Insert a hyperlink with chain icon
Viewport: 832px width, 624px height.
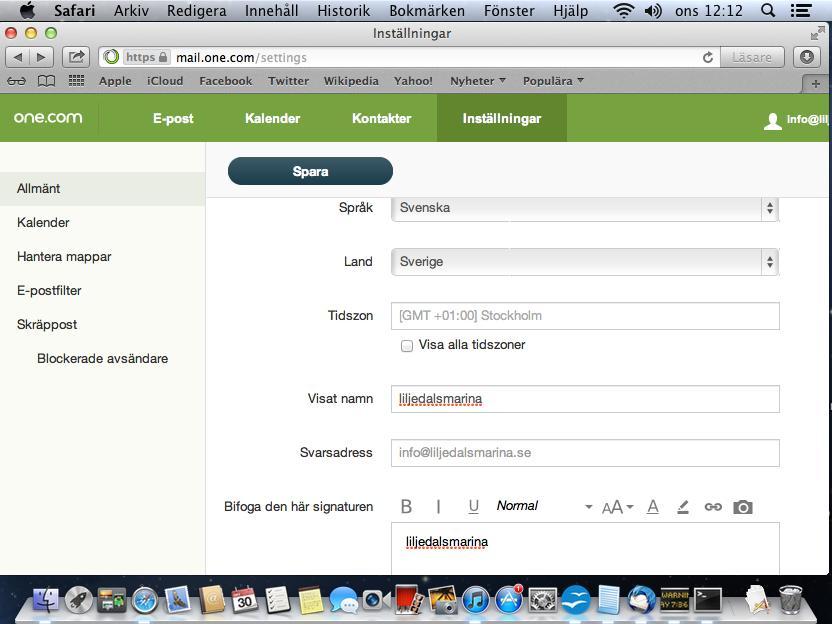coord(713,507)
